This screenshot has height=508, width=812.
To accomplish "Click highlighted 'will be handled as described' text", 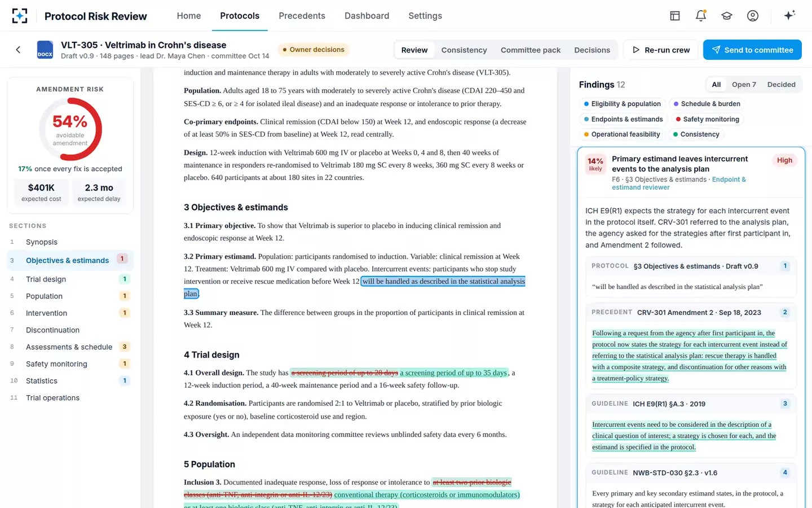I will (x=443, y=281).
